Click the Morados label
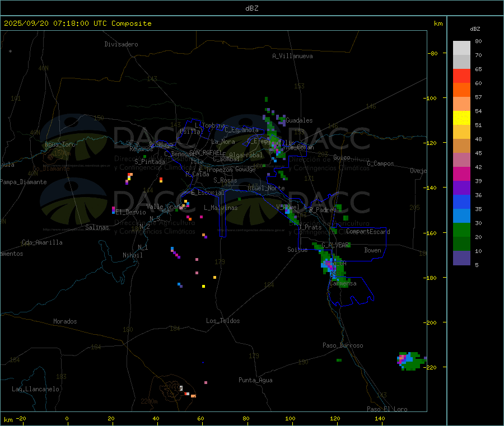504x426 pixels. (x=66, y=321)
